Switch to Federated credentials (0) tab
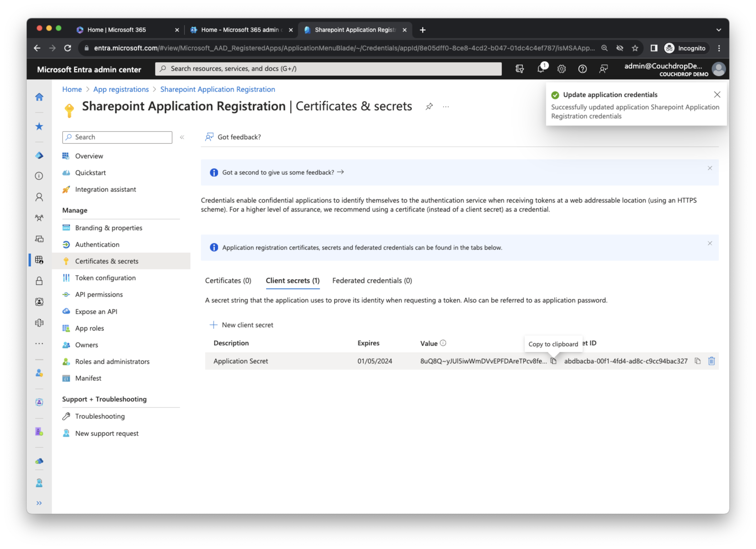756x549 pixels. point(372,280)
